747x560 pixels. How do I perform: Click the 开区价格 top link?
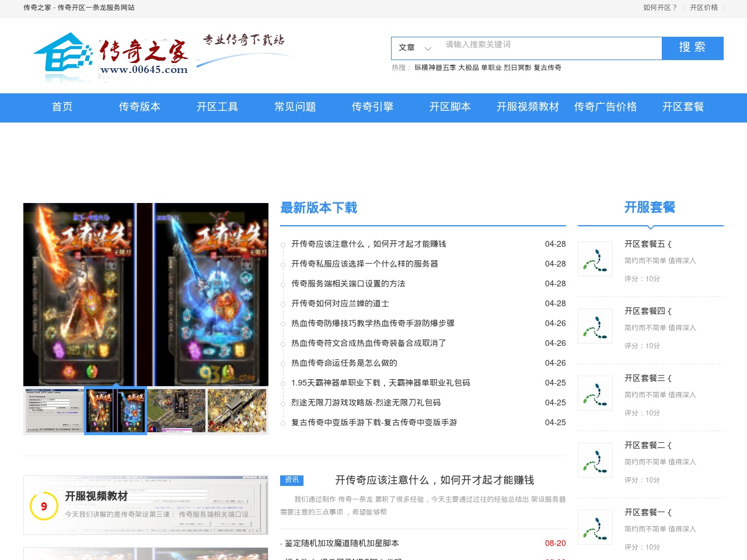tap(704, 8)
